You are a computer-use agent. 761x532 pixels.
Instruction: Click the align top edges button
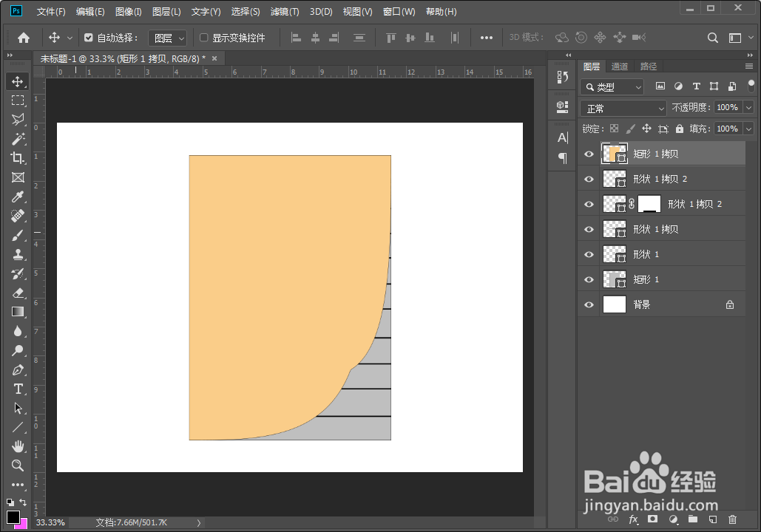pyautogui.click(x=390, y=38)
